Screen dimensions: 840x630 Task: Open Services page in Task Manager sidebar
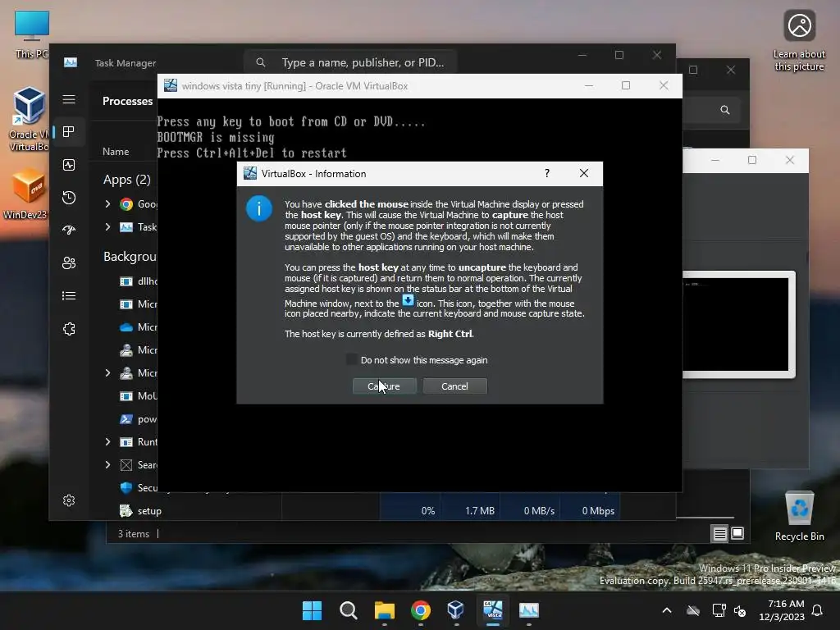click(x=69, y=329)
